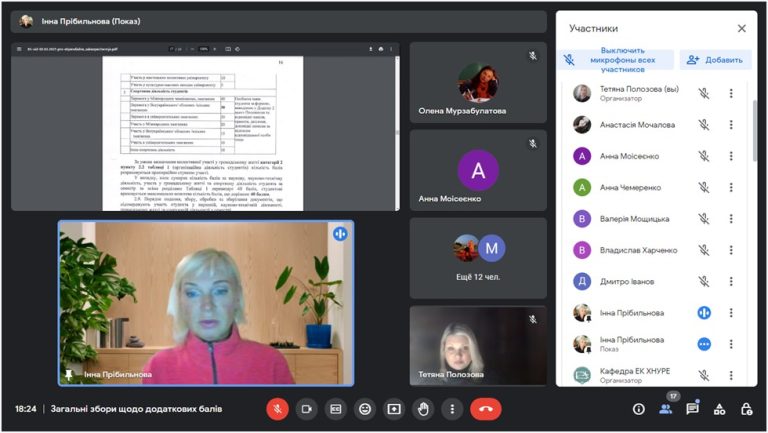Click Выключить микрофоны всех участников
The width and height of the screenshot is (768, 433).
tap(616, 60)
